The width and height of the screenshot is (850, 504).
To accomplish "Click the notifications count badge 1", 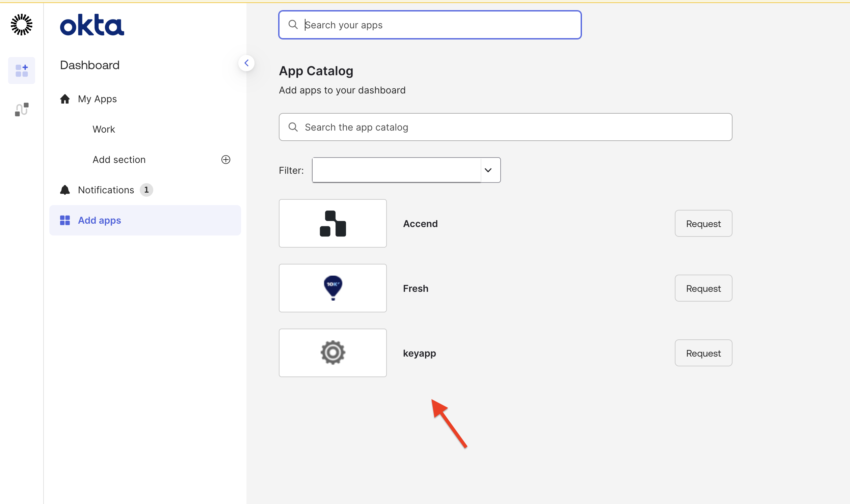I will click(x=147, y=190).
